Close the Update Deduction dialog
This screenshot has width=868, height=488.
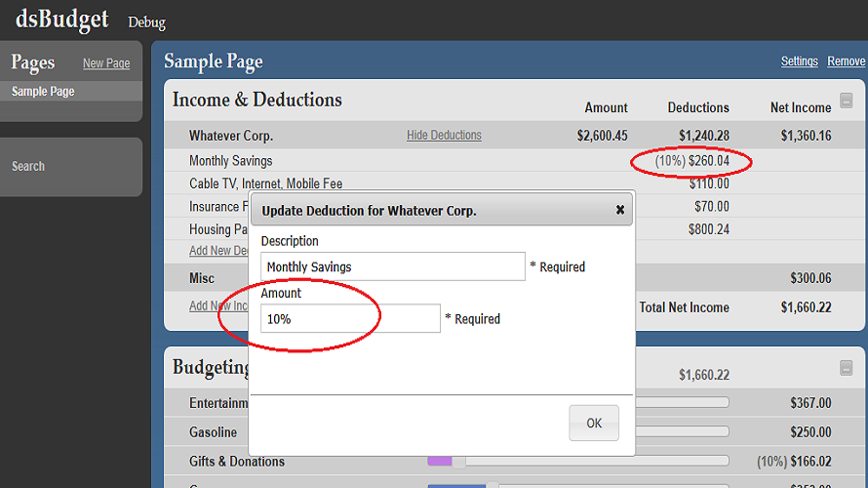click(620, 210)
